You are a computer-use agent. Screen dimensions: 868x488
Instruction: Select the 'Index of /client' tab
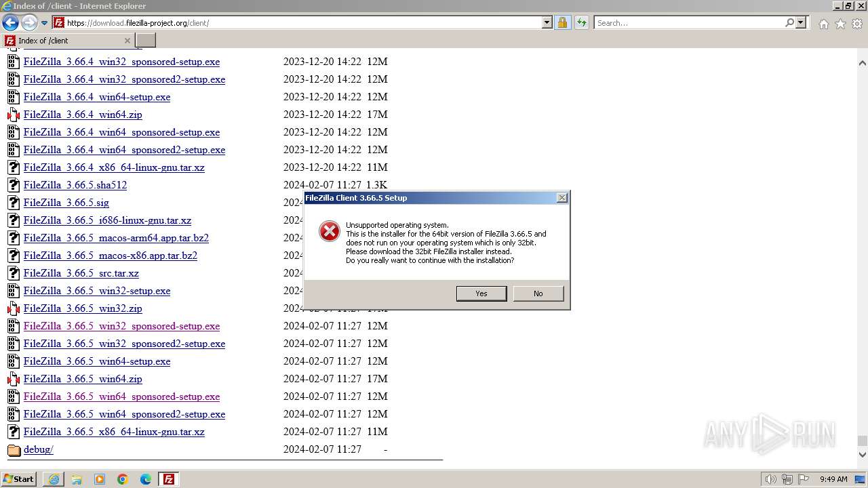(x=68, y=40)
